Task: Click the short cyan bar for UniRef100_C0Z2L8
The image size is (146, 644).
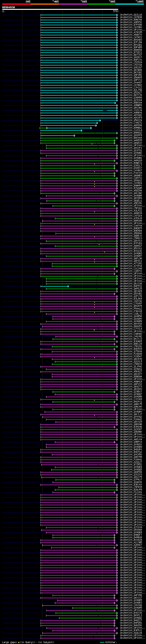Action: pyautogui.click(x=61, y=130)
